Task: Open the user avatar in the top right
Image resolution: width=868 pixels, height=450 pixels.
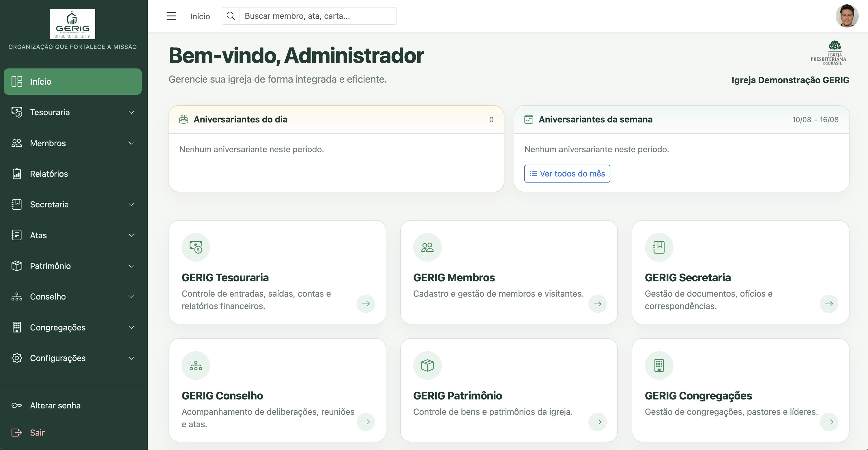Action: coord(847,16)
